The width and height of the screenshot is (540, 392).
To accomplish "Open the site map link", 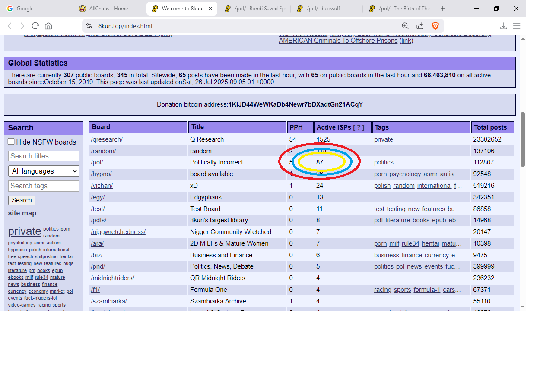I will [x=22, y=213].
